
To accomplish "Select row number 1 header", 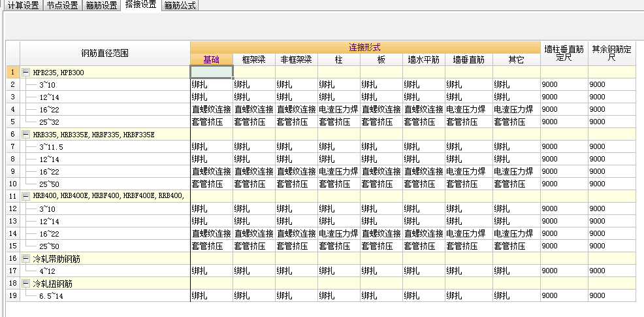I will pyautogui.click(x=12, y=73).
